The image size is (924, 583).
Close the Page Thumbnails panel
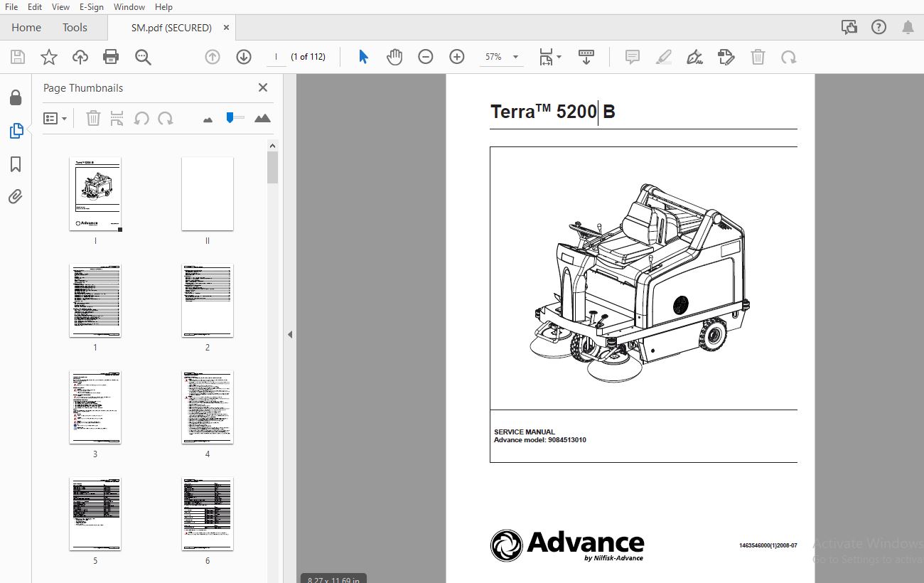click(263, 87)
